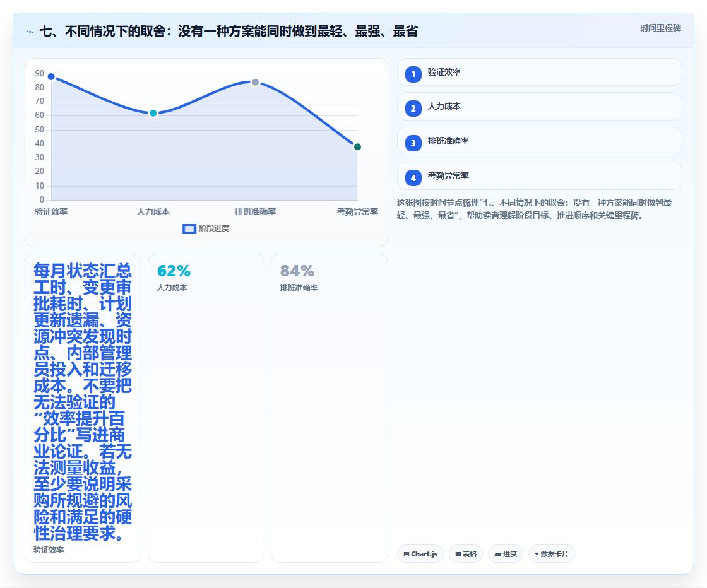Click the 考勤异常率 x-axis label
The height and width of the screenshot is (588, 707).
357,212
